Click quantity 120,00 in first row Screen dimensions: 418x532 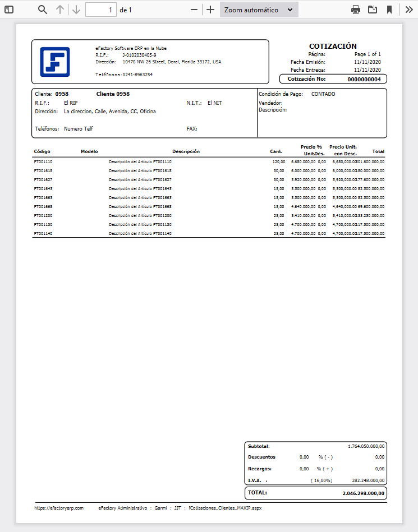pyautogui.click(x=279, y=162)
